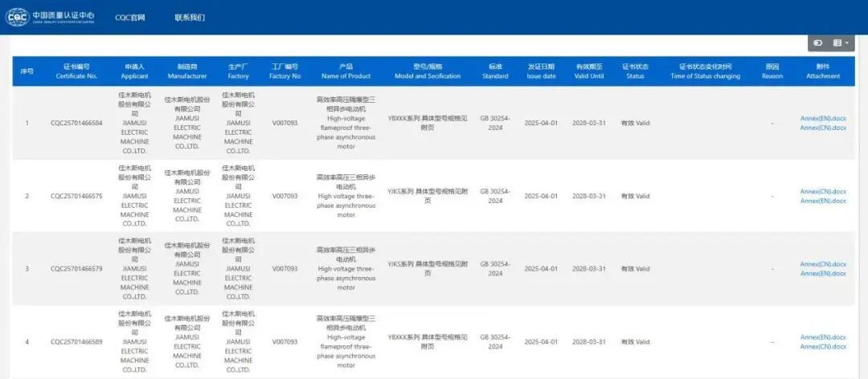868x379 pixels.
Task: Click YJKS系列 model cell in row 2
Action: tap(428, 196)
